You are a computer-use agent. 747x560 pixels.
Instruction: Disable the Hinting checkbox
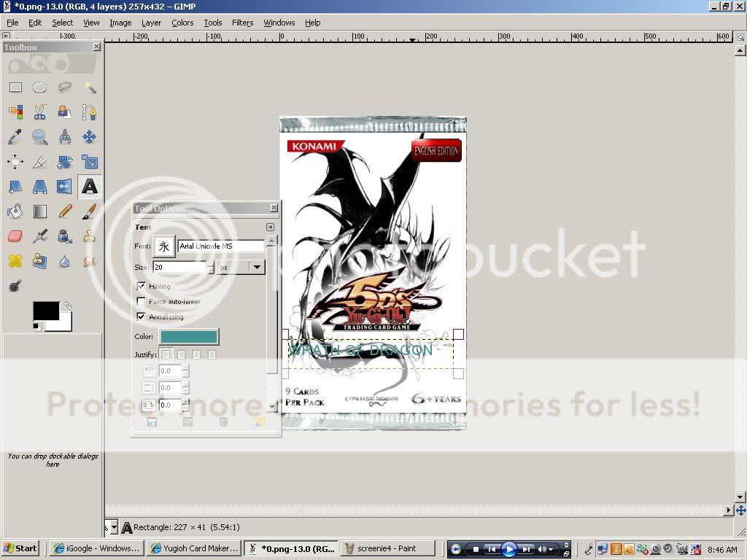tap(142, 286)
